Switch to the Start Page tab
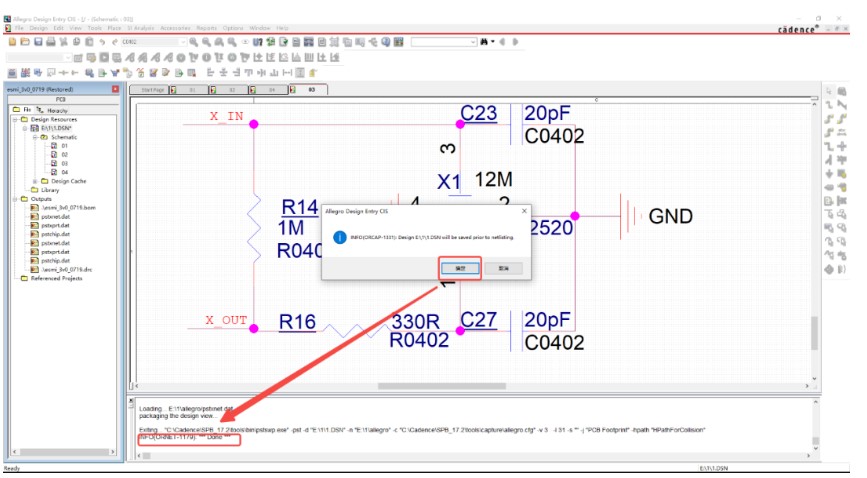This screenshot has width=867, height=478. pyautogui.click(x=150, y=90)
